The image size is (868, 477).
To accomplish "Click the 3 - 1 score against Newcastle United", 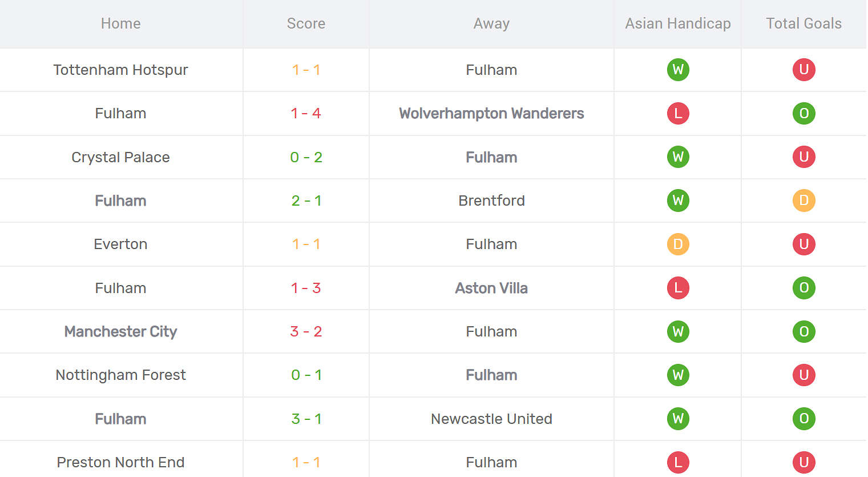I will 306,419.
